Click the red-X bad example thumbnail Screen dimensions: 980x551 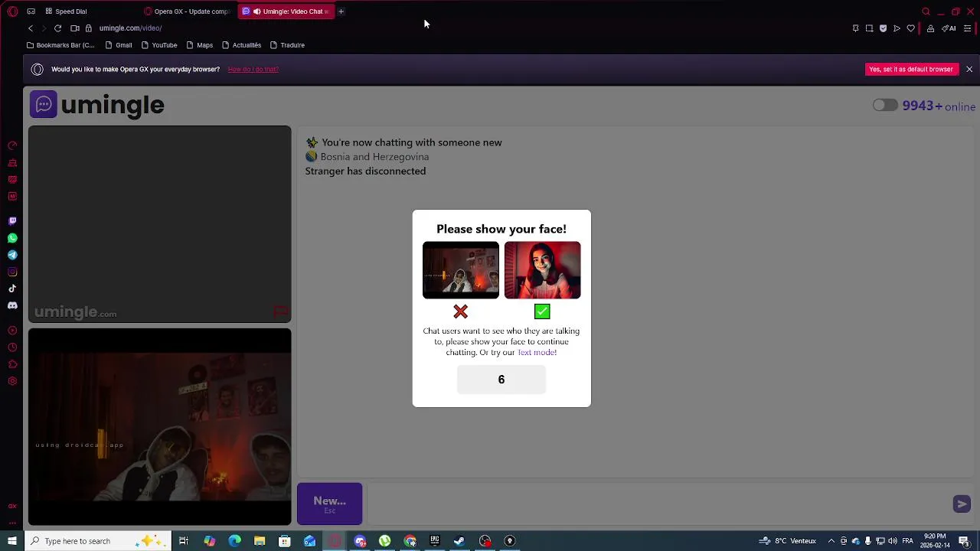coord(461,270)
